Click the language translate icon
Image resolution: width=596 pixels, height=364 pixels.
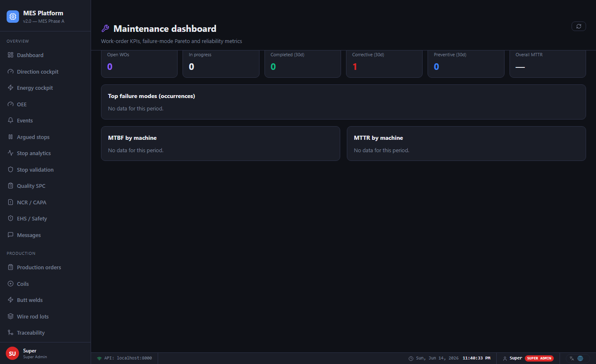click(x=572, y=358)
